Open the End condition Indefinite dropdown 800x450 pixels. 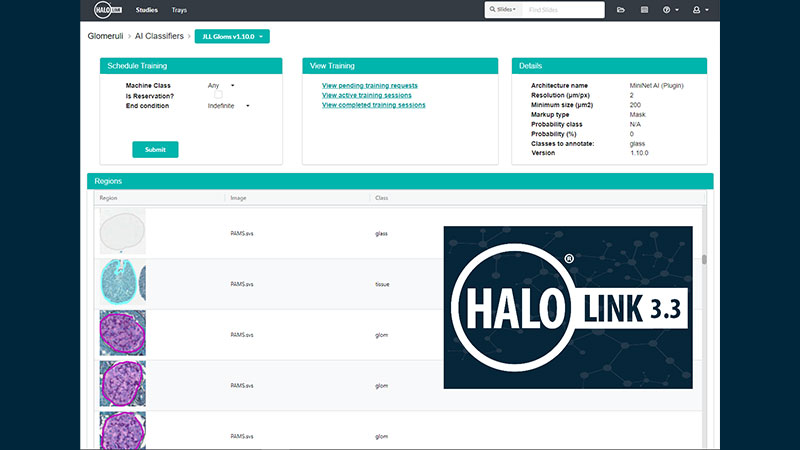229,106
